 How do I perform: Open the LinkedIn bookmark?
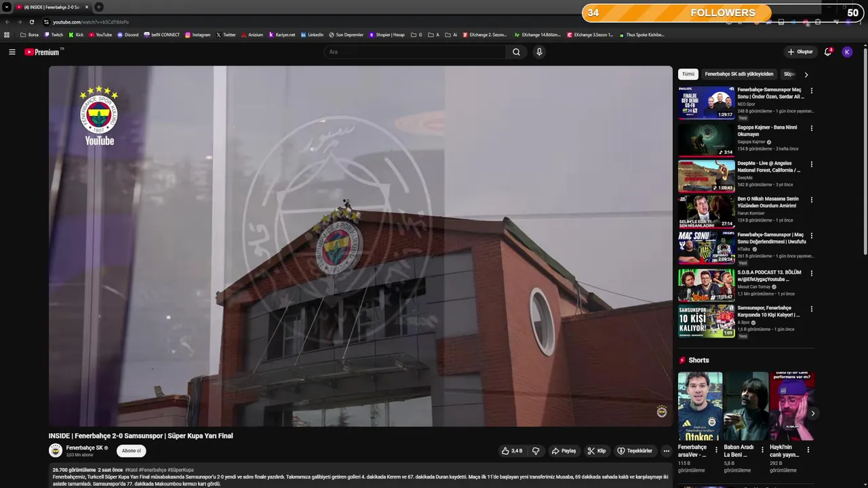point(312,35)
